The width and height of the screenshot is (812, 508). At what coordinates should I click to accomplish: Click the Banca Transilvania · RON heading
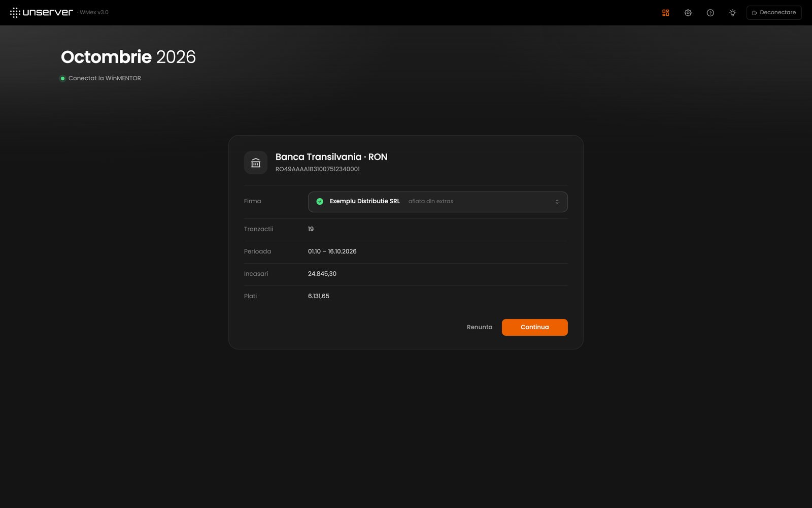click(x=331, y=157)
